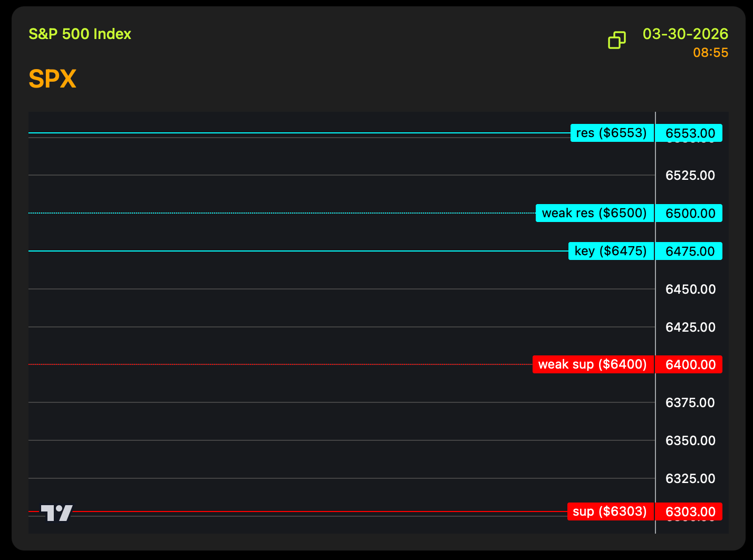Click the 6325.00 price axis value
Viewport: 753px width, 560px height.
690,479
